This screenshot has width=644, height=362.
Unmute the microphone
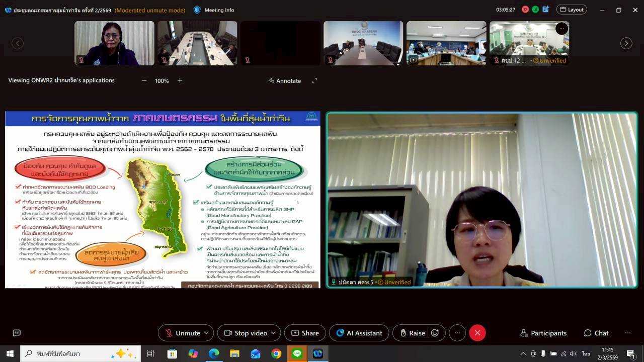[x=182, y=333]
